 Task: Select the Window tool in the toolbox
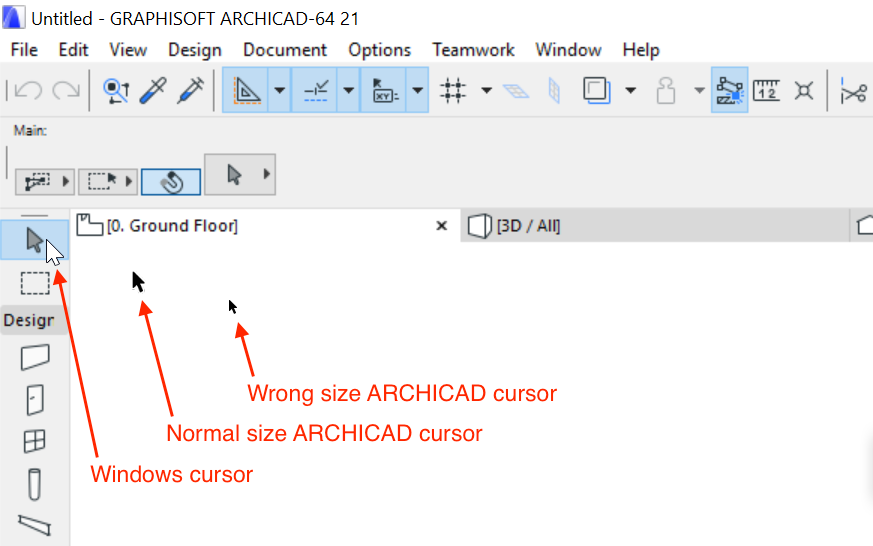pyautogui.click(x=35, y=441)
